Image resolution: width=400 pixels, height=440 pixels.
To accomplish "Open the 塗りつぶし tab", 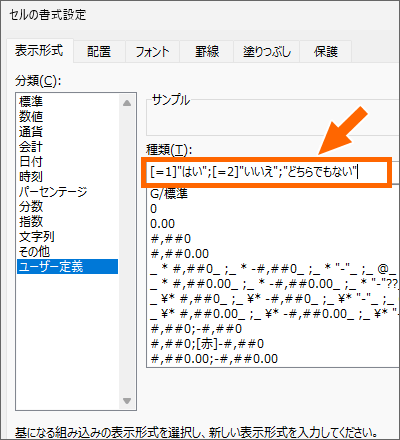I will tap(267, 52).
